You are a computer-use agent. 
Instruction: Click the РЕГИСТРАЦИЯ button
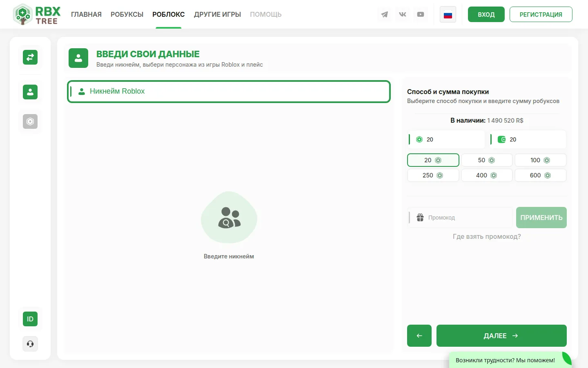(x=541, y=14)
